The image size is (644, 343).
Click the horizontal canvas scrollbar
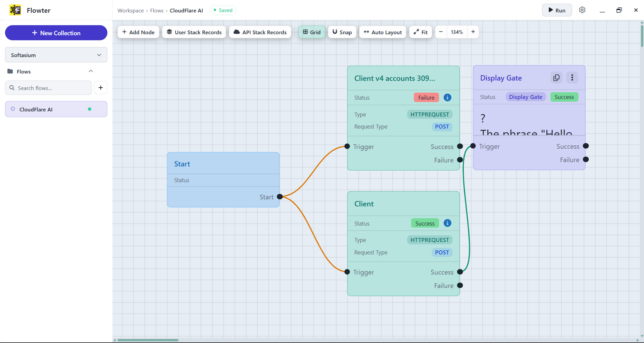(148, 340)
